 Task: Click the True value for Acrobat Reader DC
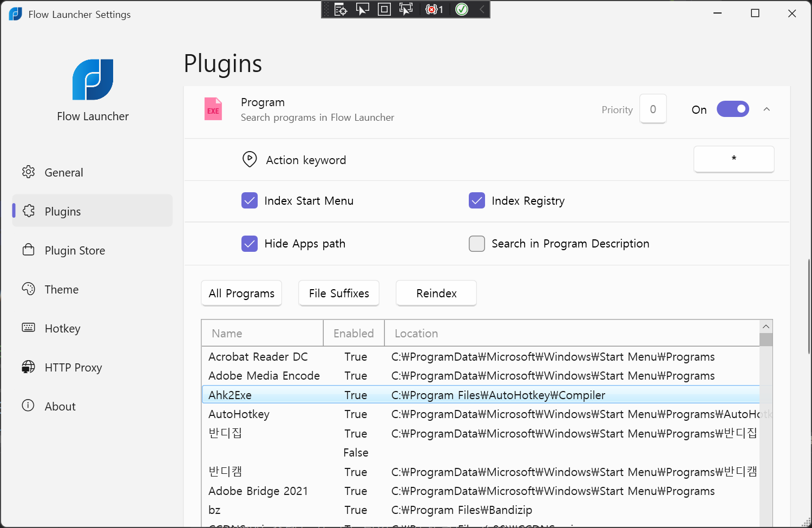tap(356, 357)
